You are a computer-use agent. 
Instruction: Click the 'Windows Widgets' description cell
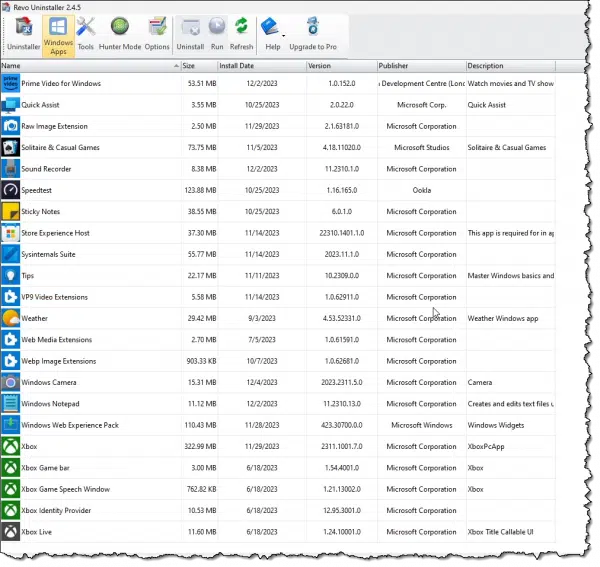pyautogui.click(x=496, y=425)
